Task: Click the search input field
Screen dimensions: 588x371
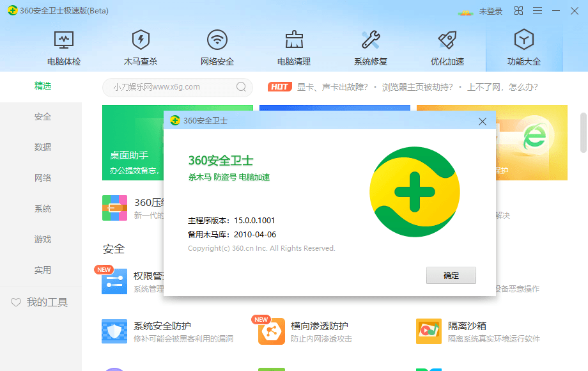Action: 169,87
